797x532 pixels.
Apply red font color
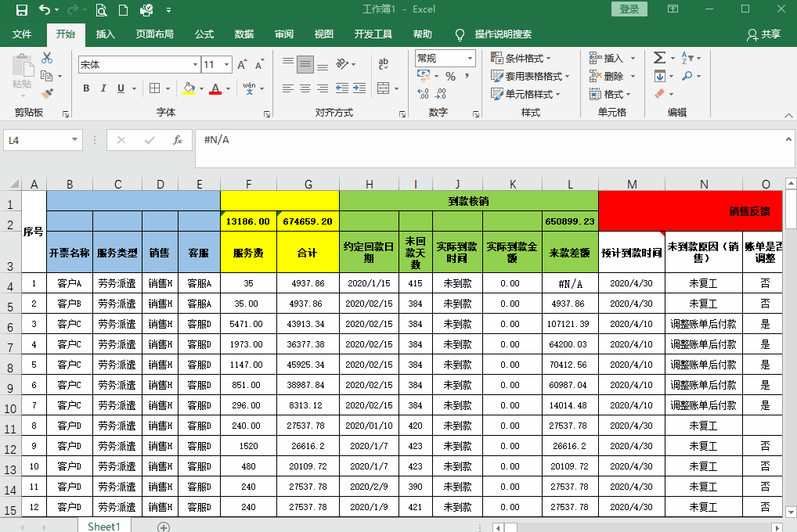pyautogui.click(x=215, y=88)
